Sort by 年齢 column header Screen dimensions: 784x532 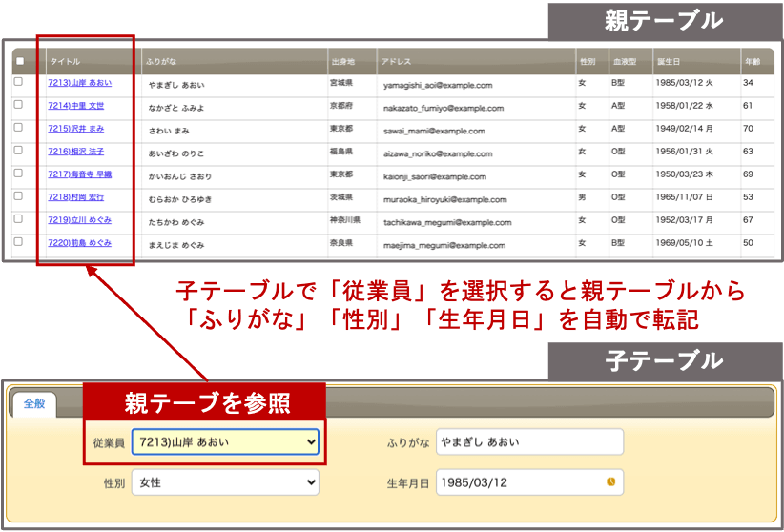coord(753,62)
